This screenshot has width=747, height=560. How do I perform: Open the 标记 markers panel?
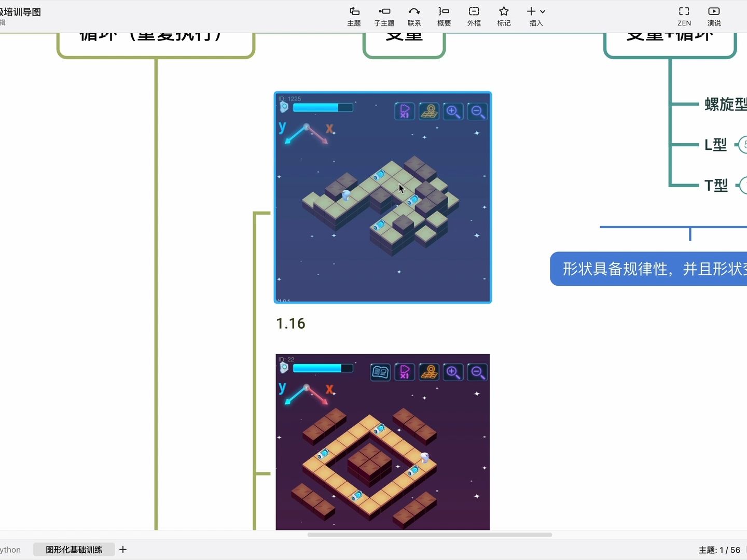[x=503, y=15]
